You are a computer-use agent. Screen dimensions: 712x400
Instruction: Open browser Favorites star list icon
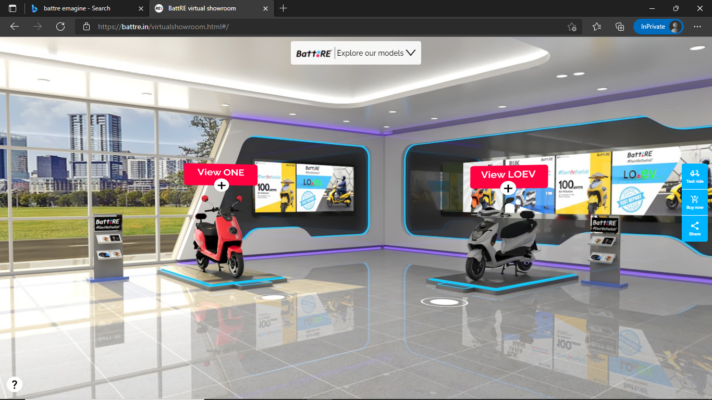coord(597,27)
